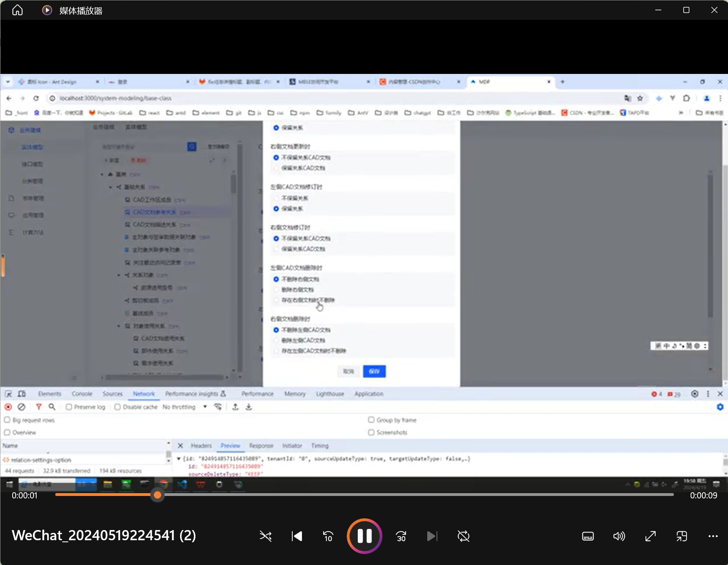Pause the video playback

tap(364, 536)
